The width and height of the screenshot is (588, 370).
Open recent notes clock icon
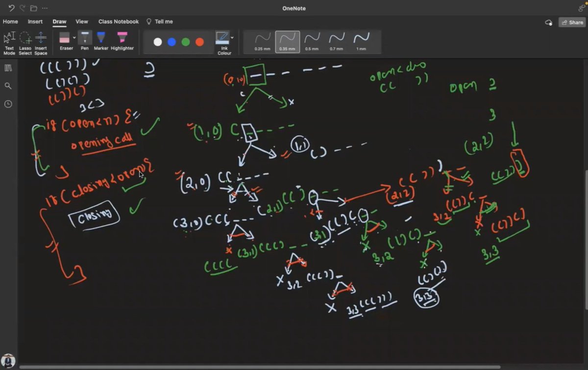(x=8, y=104)
